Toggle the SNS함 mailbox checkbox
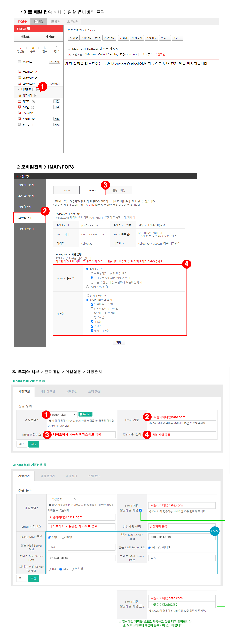Screen dimensions: 236x644 pyautogui.click(x=92, y=322)
